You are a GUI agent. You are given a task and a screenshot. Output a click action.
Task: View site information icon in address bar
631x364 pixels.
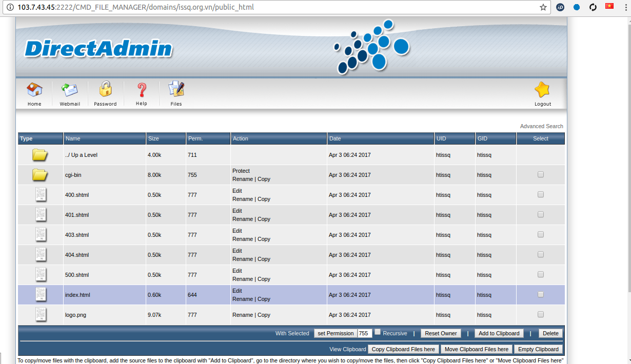click(10, 7)
